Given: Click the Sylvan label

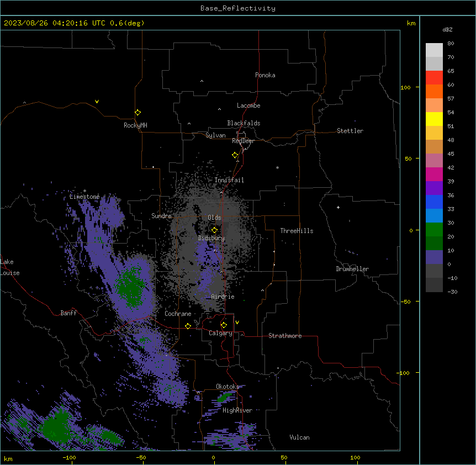Looking at the screenshot, I should [215, 135].
